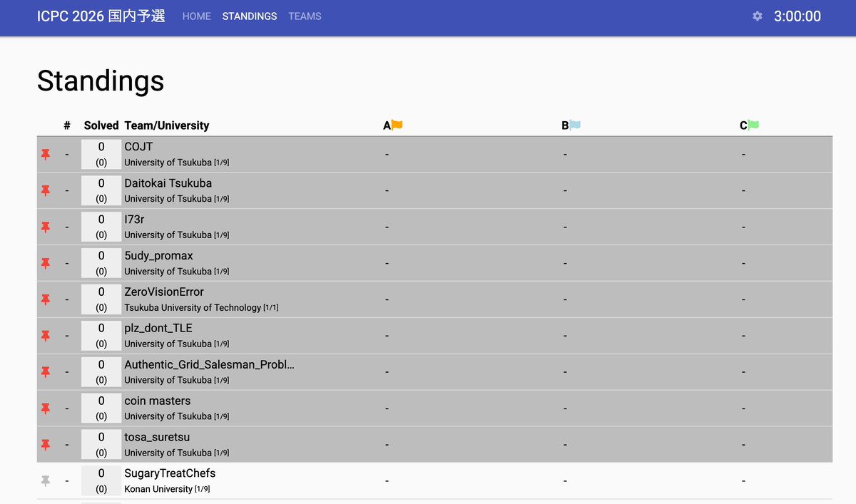Toggle pin for coin masters
The height and width of the screenshot is (504, 856).
coord(46,408)
